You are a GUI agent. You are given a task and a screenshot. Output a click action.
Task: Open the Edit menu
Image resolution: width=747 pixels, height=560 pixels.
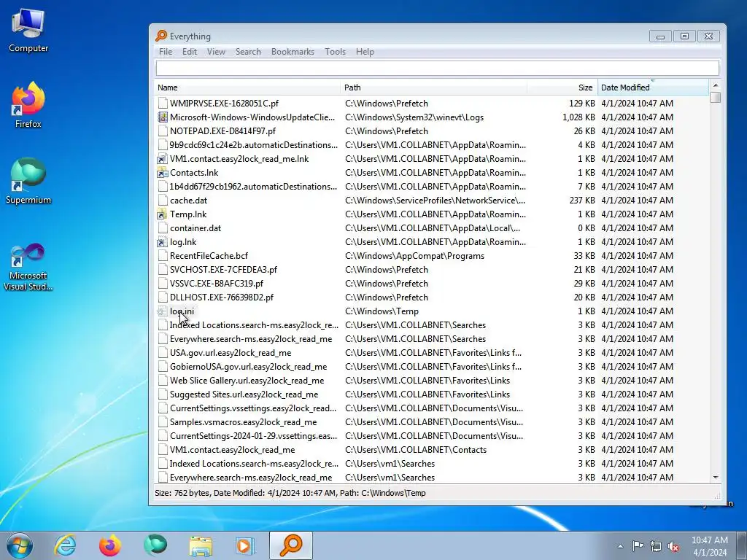[x=189, y=52]
